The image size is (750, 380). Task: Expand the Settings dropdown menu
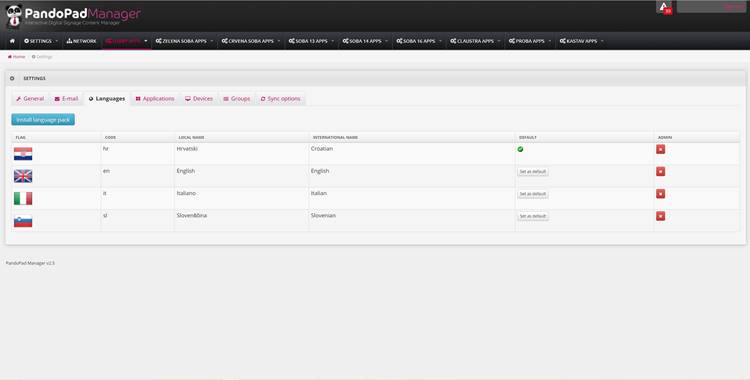point(41,41)
